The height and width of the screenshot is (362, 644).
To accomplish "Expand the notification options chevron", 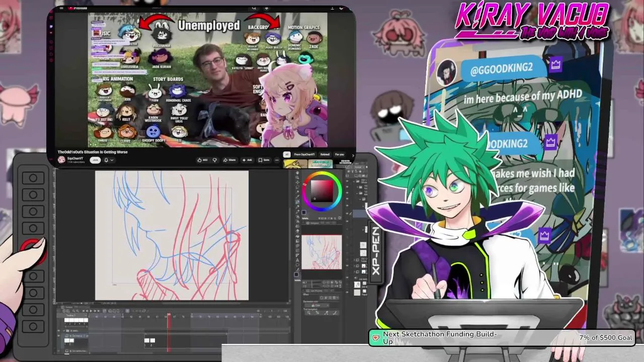I will (x=112, y=160).
